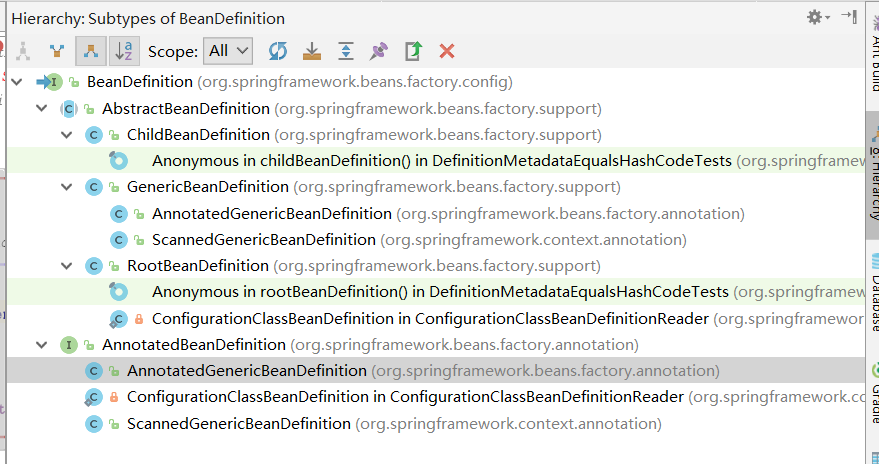Viewport: 879px width, 464px height.
Task: Click the Autoscroll to Source button
Action: tap(312, 51)
